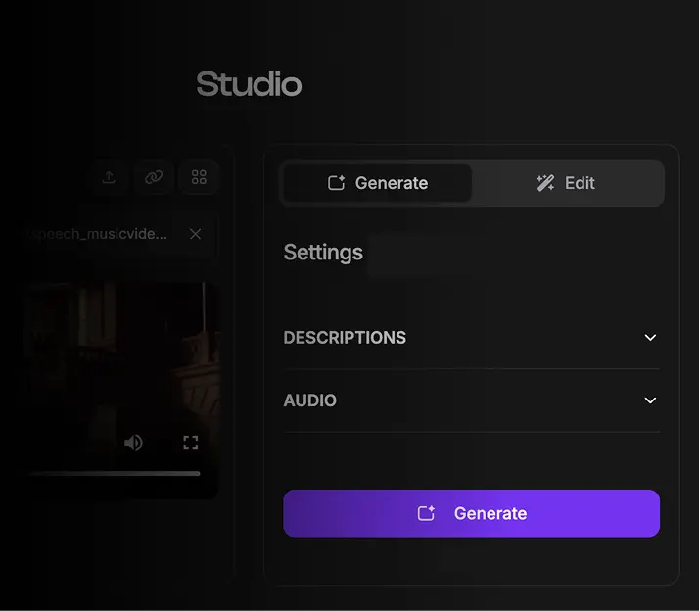Enter fullscreen using the video's fullscreen icon

pyautogui.click(x=191, y=443)
